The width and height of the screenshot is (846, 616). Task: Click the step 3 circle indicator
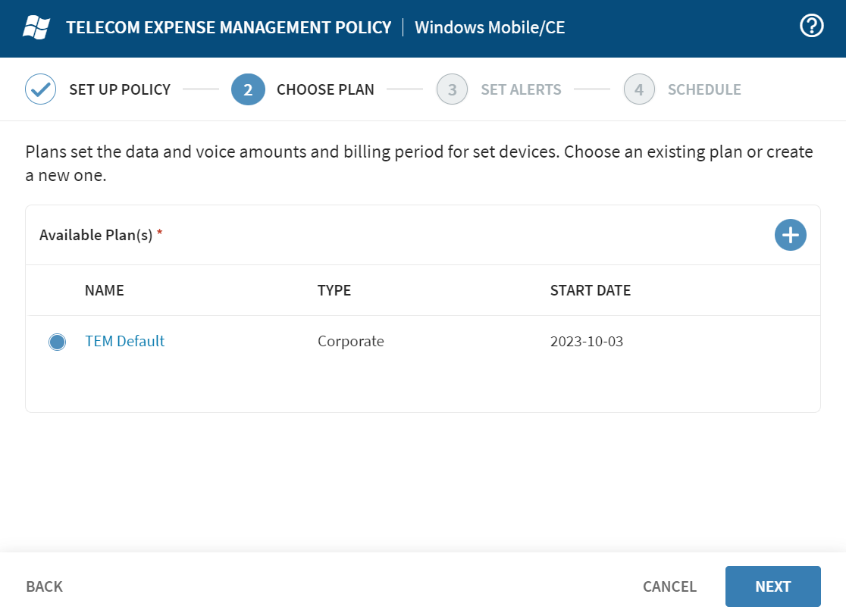[452, 89]
